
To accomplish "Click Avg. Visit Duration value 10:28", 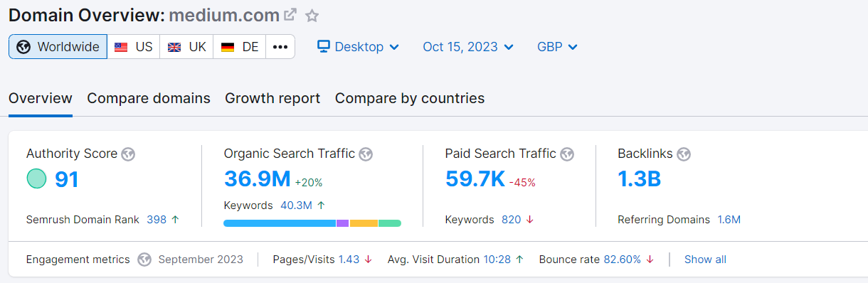I will click(497, 260).
